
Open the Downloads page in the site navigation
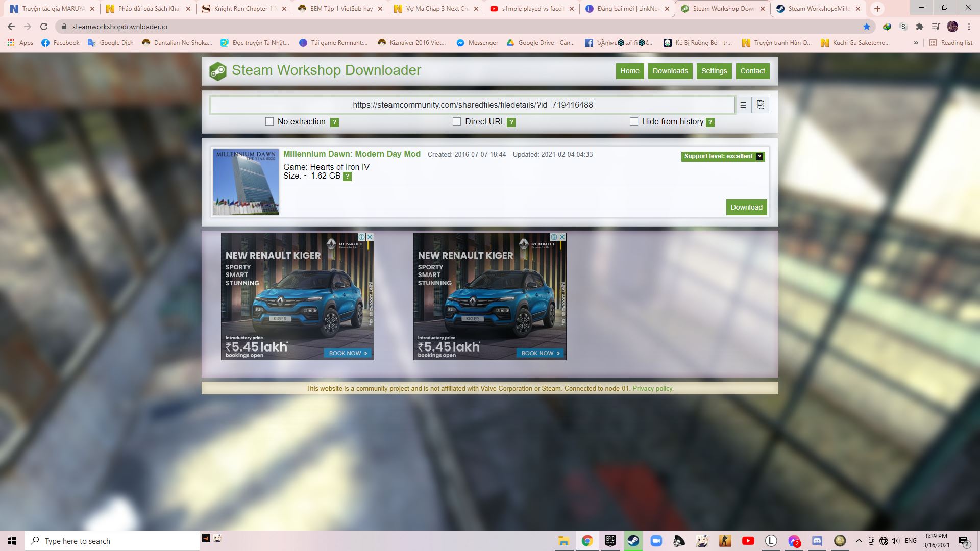(x=670, y=71)
